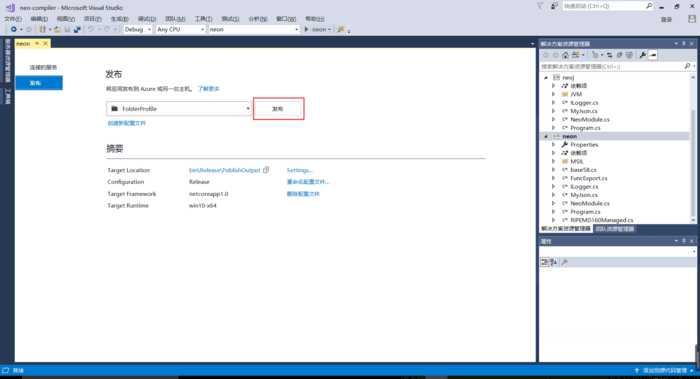Open 工具箱 side tab

(x=7, y=96)
